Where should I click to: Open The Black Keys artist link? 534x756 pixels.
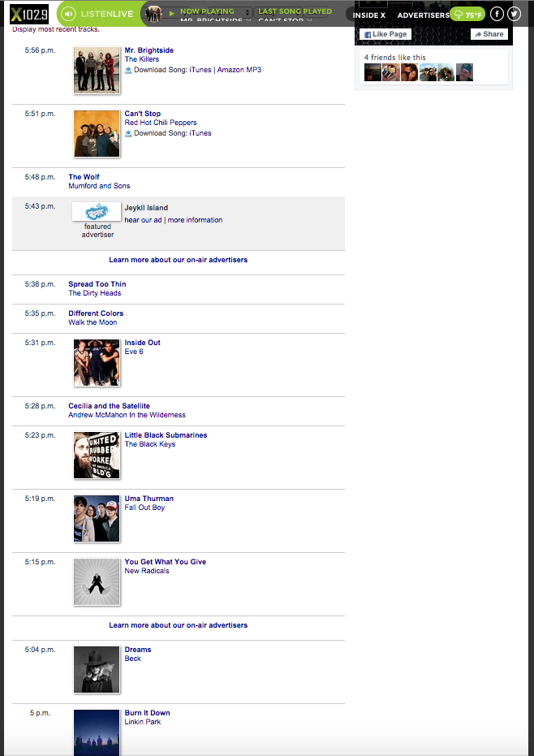[150, 444]
